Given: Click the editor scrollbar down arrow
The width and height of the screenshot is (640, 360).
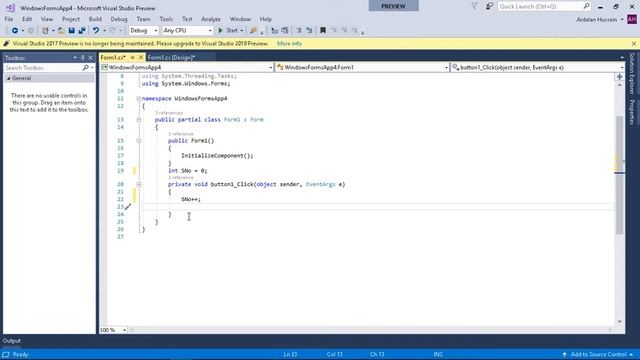Looking at the screenshot, I should (x=619, y=322).
